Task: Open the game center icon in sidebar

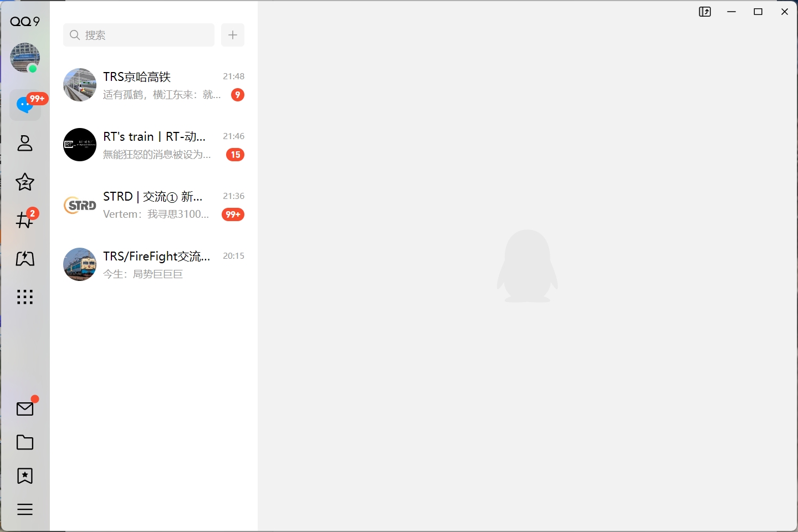Action: point(25,258)
